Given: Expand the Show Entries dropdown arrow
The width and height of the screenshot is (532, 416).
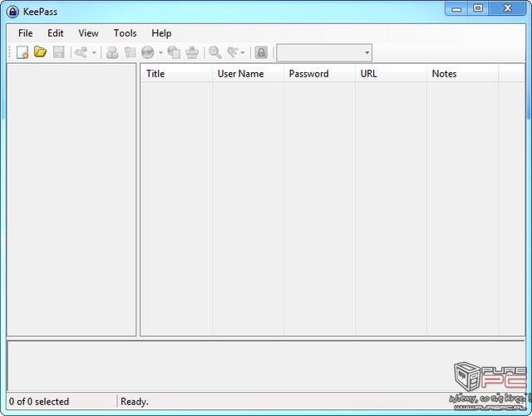Looking at the screenshot, I should pyautogui.click(x=242, y=53).
